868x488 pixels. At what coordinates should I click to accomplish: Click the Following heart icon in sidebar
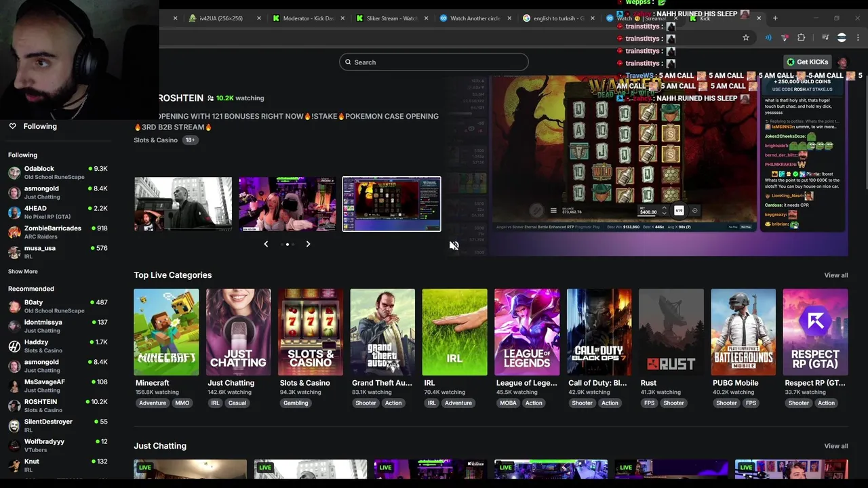[x=12, y=126]
